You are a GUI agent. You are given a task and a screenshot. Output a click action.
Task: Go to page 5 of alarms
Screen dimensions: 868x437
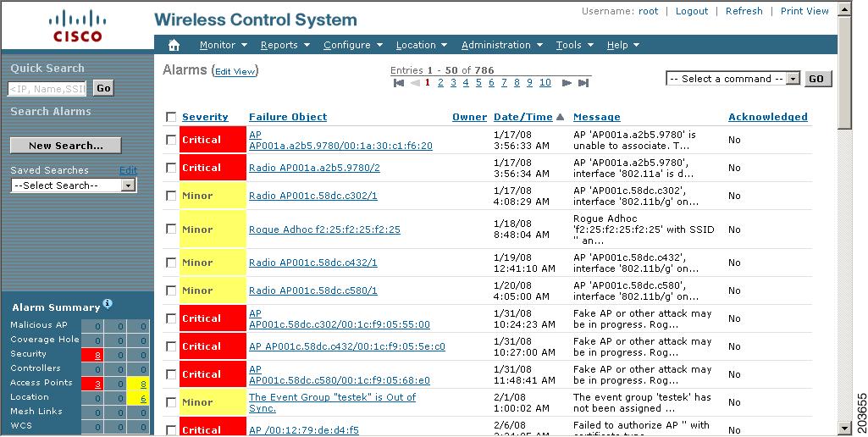(x=478, y=82)
